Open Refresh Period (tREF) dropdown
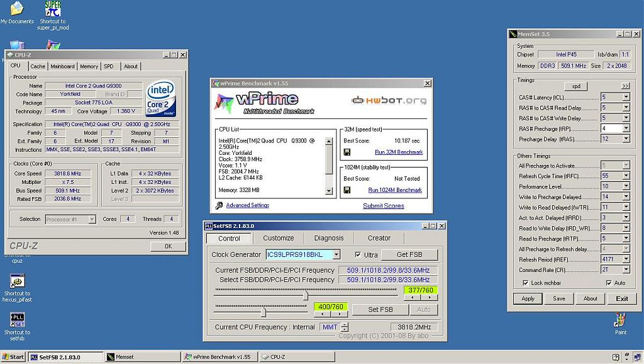 coord(626,259)
